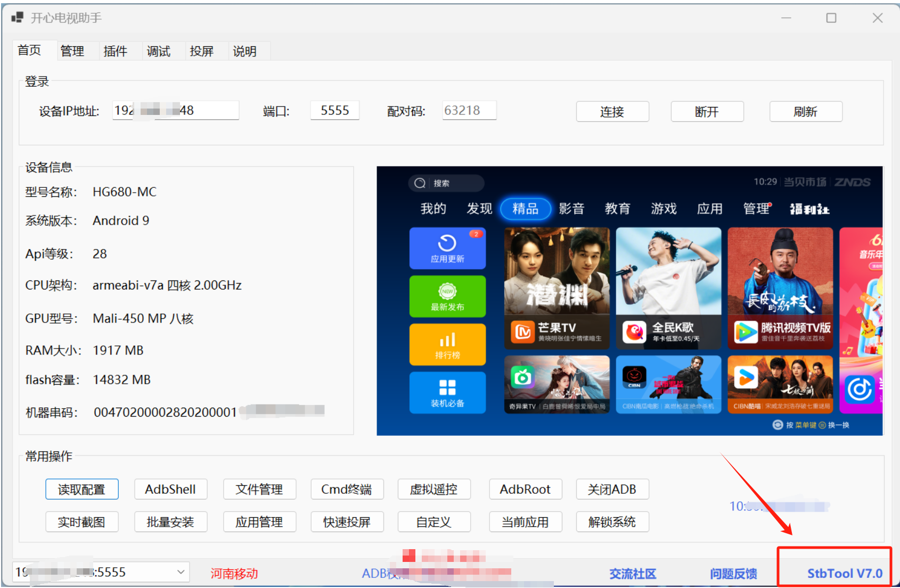Click armeabi-v7a 四核 2.00GHz text
This screenshot has width=900, height=588.
[x=167, y=286]
